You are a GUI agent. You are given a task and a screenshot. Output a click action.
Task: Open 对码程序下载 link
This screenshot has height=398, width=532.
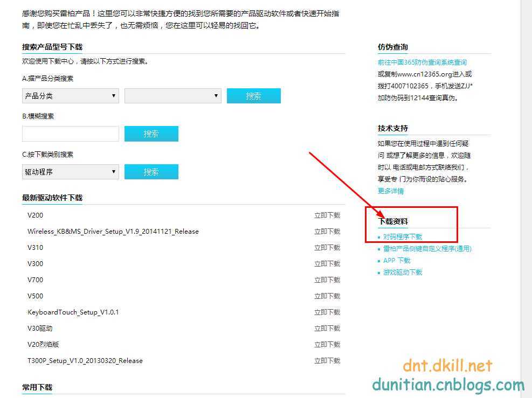[403, 237]
